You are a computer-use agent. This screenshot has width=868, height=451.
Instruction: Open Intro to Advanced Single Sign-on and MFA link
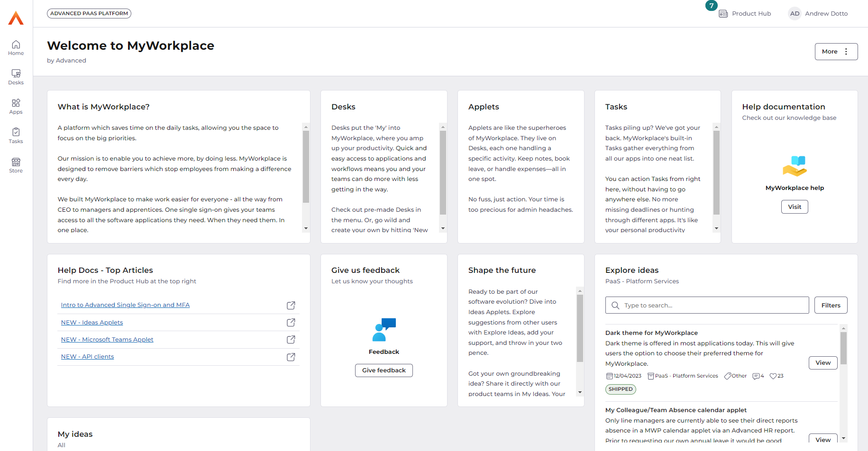125,305
